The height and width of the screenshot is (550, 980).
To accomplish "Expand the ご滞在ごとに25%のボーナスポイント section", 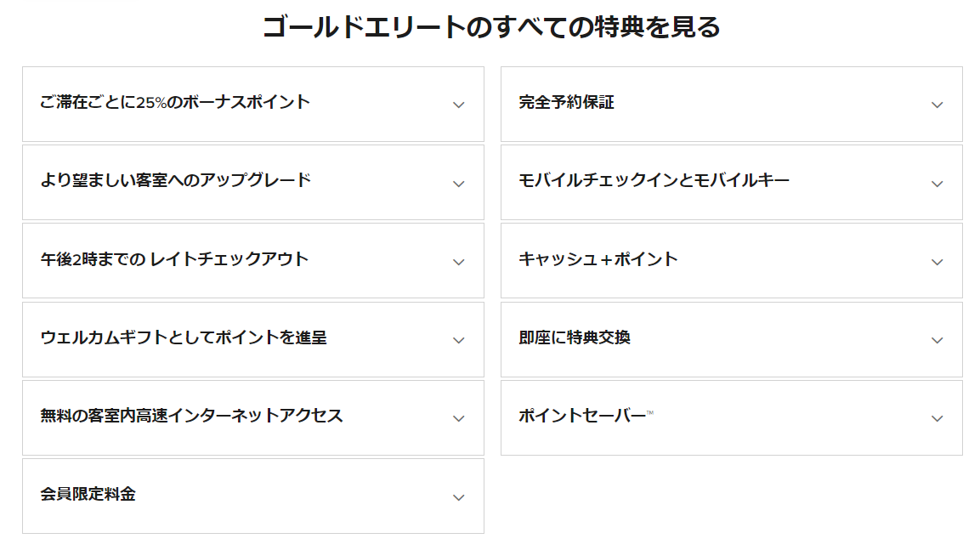I will [458, 105].
